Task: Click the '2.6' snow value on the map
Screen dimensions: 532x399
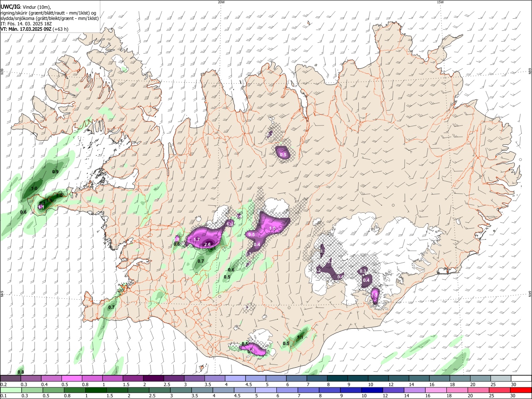Action: tap(208, 244)
